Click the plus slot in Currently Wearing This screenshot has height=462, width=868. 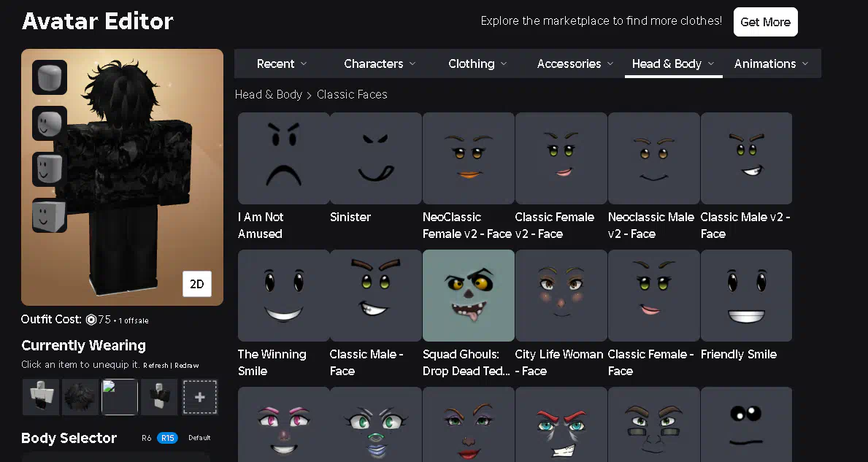(200, 397)
